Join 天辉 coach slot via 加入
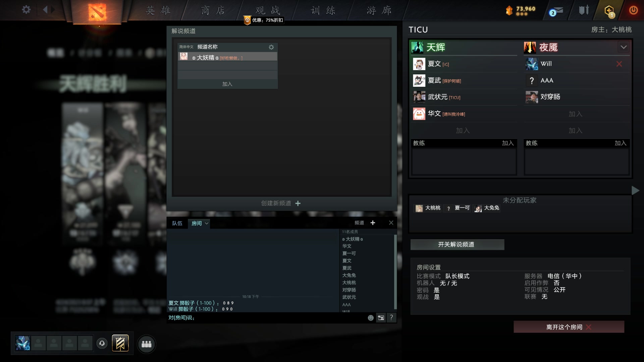 click(508, 143)
